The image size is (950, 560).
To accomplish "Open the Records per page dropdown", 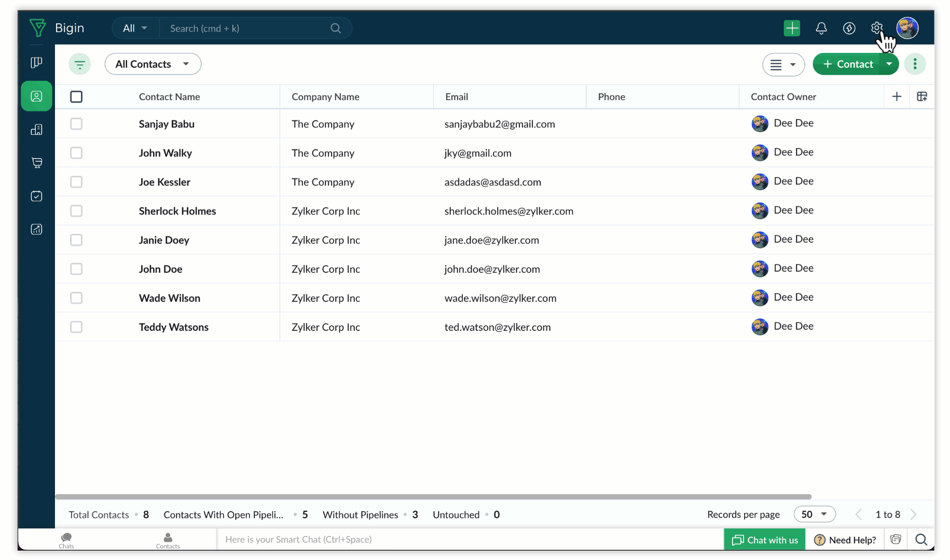I will (814, 514).
